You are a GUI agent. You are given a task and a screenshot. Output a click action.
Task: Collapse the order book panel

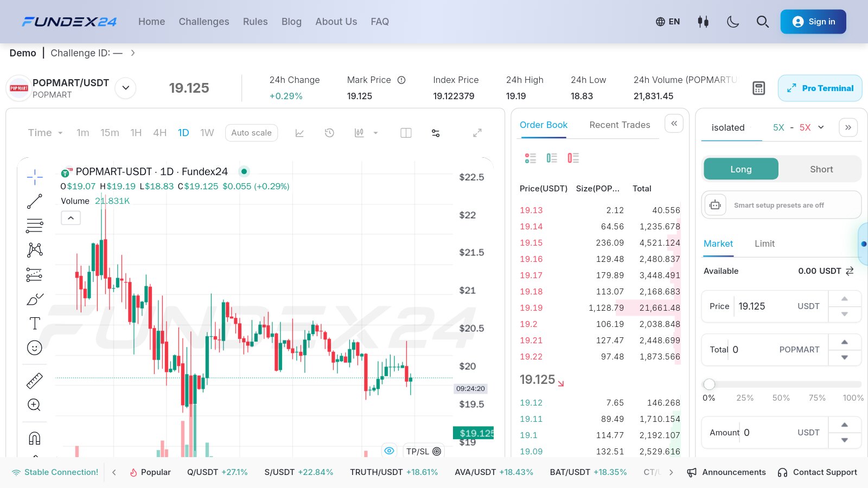(x=674, y=124)
